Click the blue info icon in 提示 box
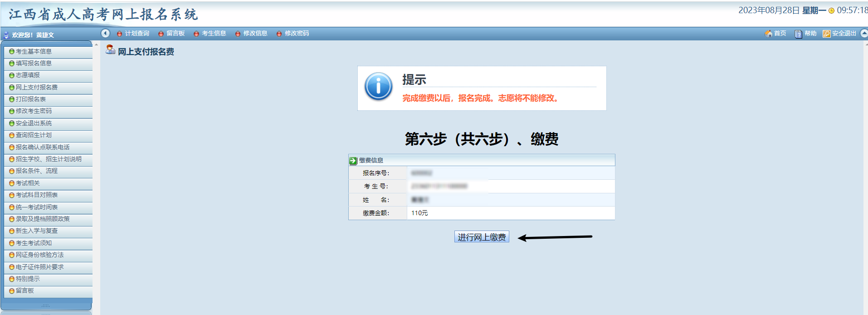Screen dimensions: 868x315 [x=378, y=86]
